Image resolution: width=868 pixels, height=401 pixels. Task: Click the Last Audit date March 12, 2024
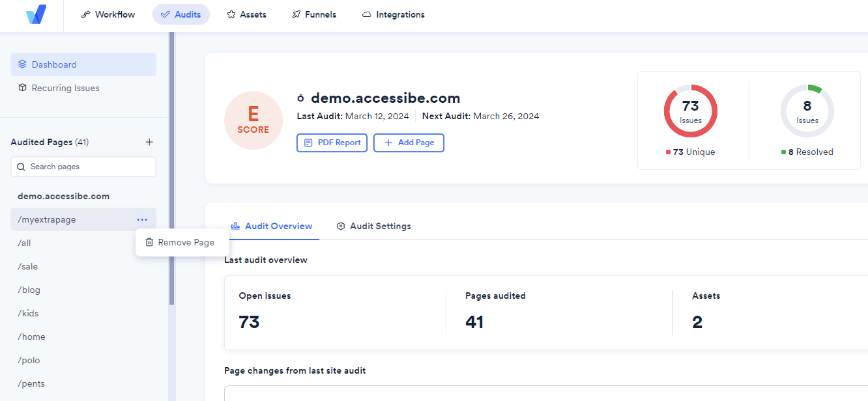click(x=377, y=117)
